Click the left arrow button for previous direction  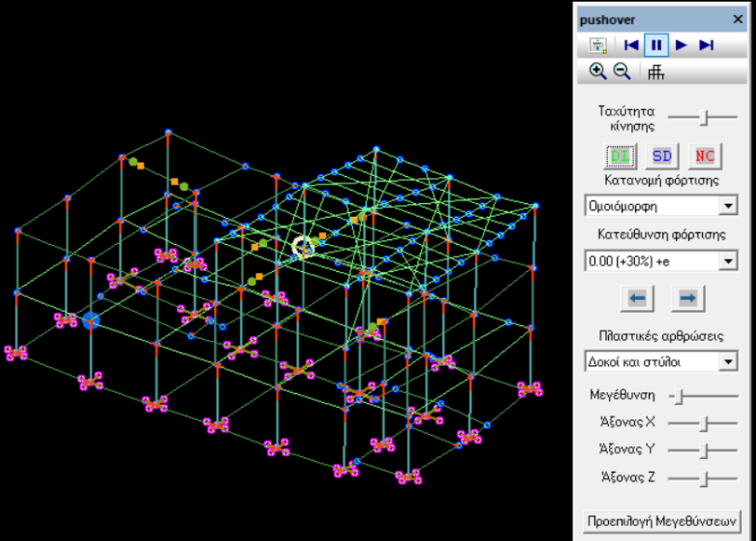coord(638,299)
